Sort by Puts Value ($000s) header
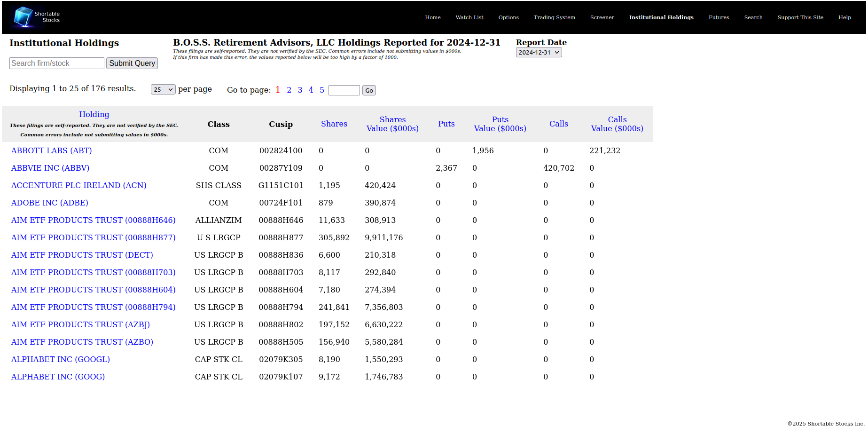This screenshot has height=426, width=868. coord(500,124)
